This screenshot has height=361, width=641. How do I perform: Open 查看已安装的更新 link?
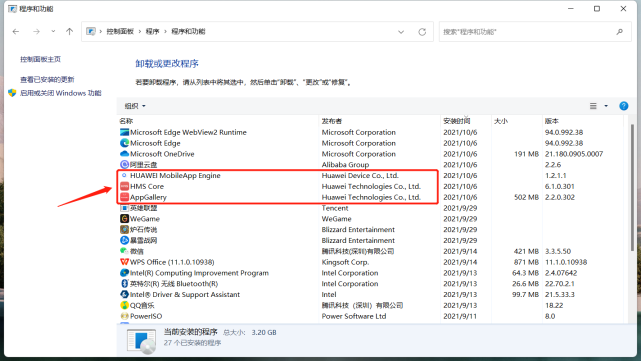(x=47, y=79)
